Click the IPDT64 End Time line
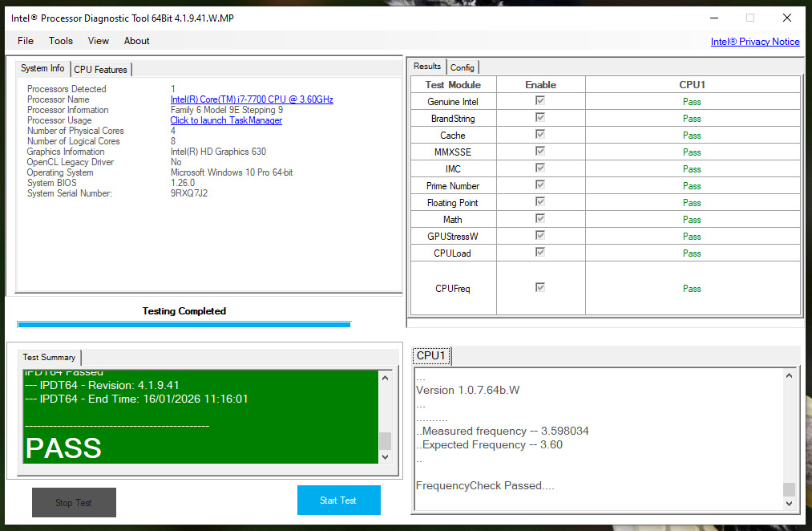This screenshot has height=531, width=812. 136,399
